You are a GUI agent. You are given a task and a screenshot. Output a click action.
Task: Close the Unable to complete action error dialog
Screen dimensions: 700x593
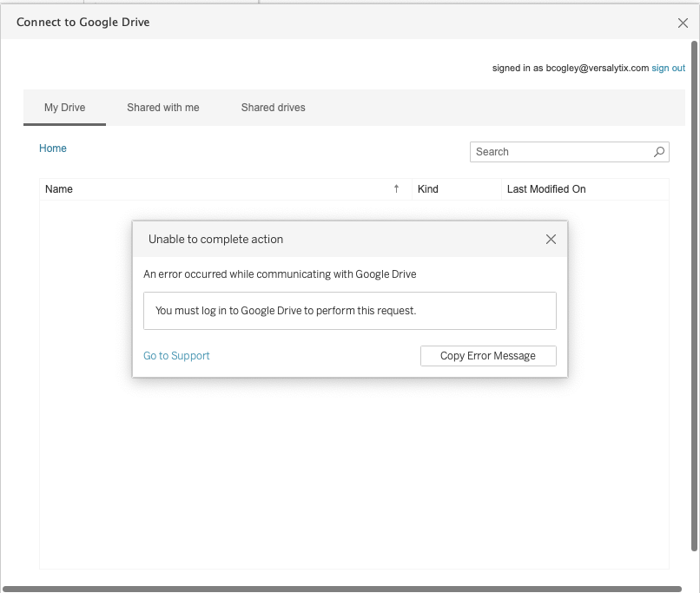click(551, 240)
